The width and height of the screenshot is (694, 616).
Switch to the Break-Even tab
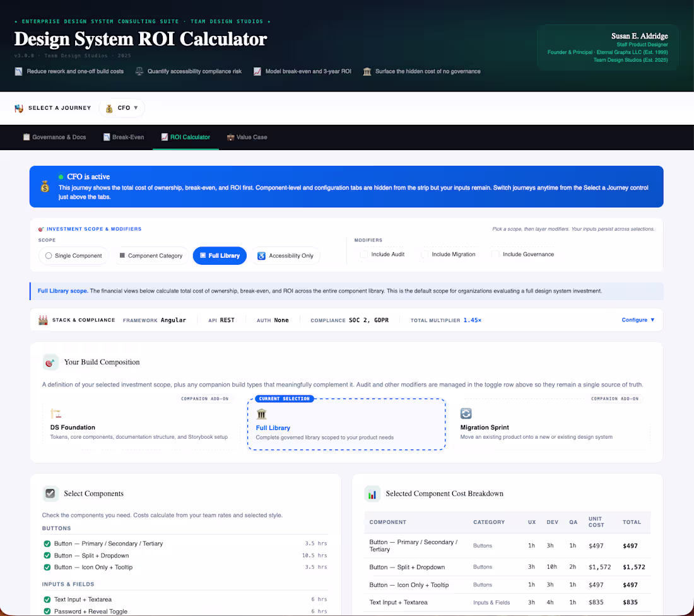(124, 137)
